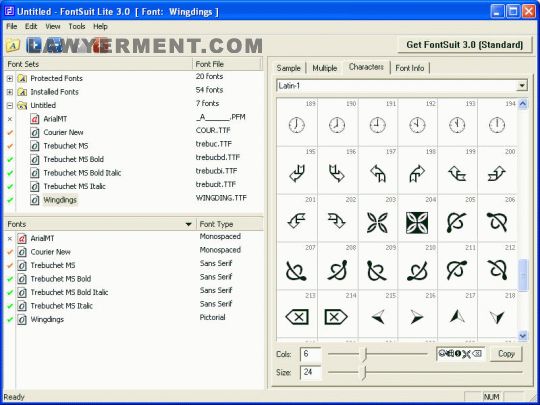
Task: Click the copied characters text box
Action: pyautogui.click(x=461, y=354)
